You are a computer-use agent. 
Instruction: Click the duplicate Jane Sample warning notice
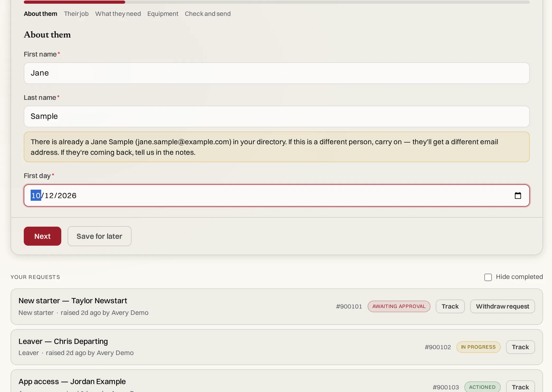[x=277, y=147]
